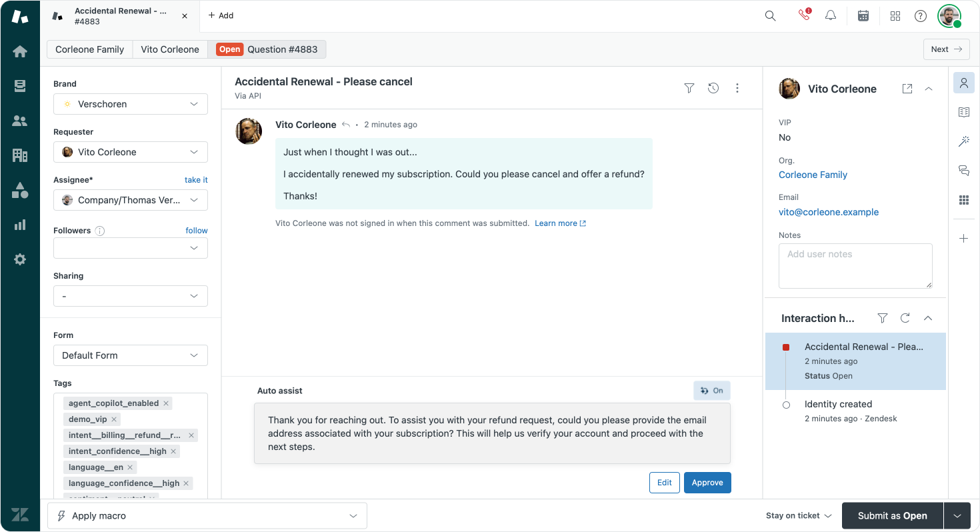The height and width of the screenshot is (532, 980).
Task: Close the Accidental Renewal #4883 tab
Action: pos(185,16)
